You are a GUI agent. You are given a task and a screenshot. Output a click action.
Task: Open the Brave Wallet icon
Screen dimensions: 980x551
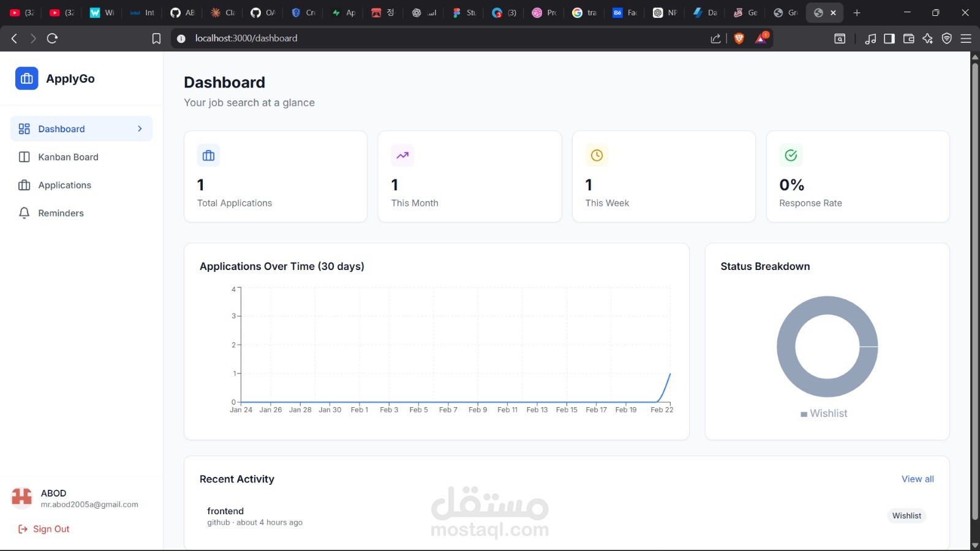[x=909, y=39]
